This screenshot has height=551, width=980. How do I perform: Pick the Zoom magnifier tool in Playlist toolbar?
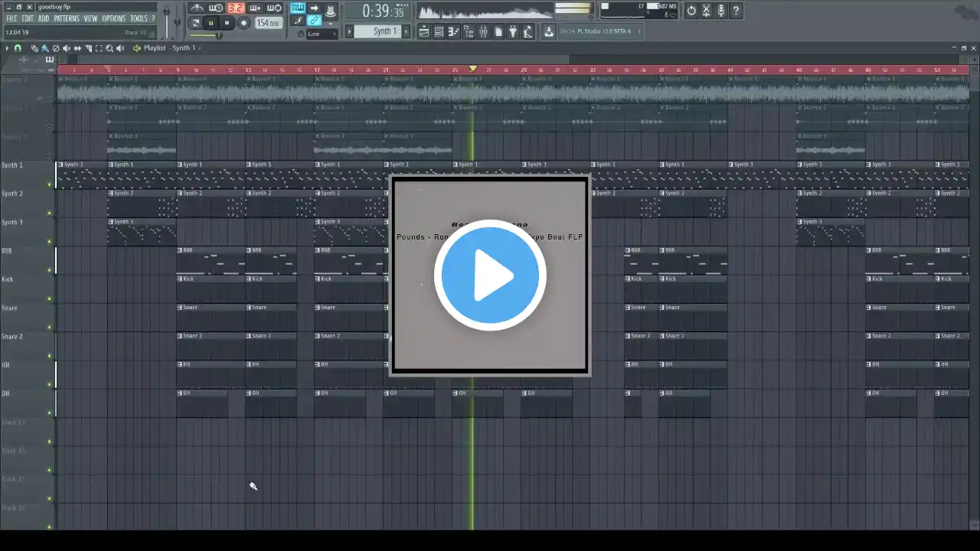[x=109, y=48]
